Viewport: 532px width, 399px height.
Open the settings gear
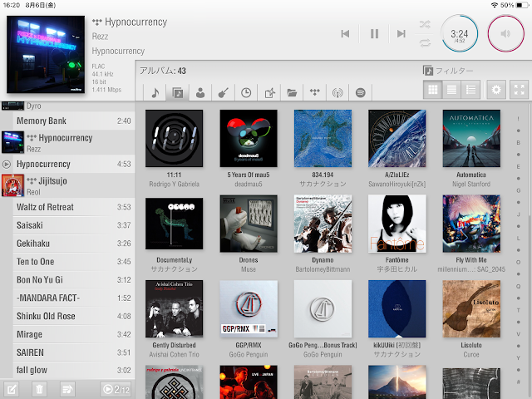[496, 90]
